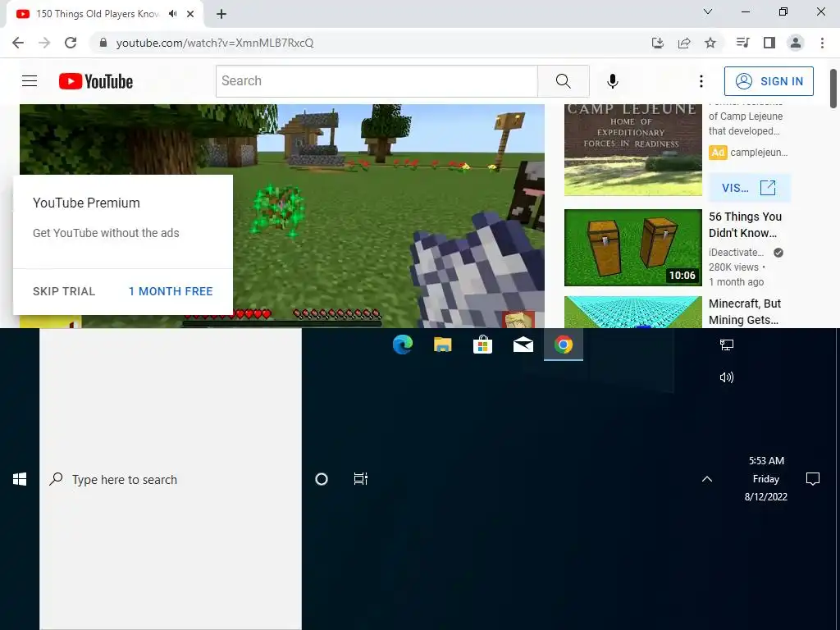840x630 pixels.
Task: Open '56 Things You Didn't Know' thumbnail
Action: tap(632, 248)
